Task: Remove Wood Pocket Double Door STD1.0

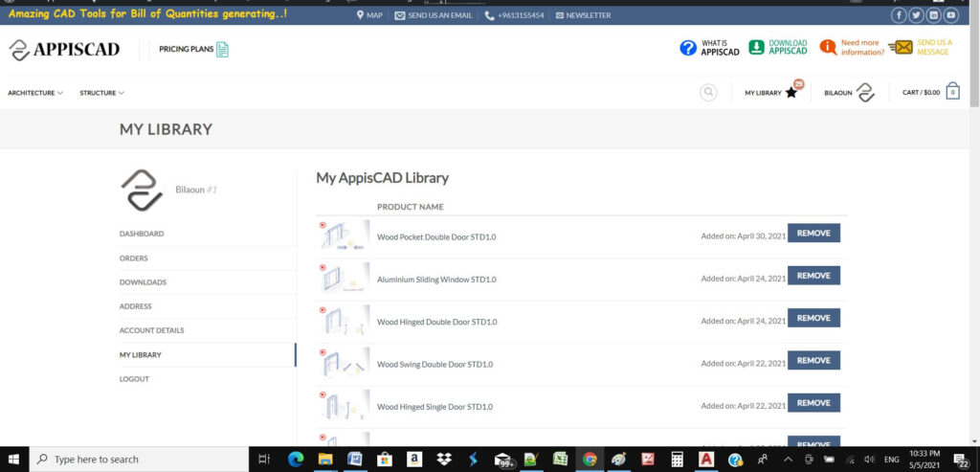Action: coord(813,234)
